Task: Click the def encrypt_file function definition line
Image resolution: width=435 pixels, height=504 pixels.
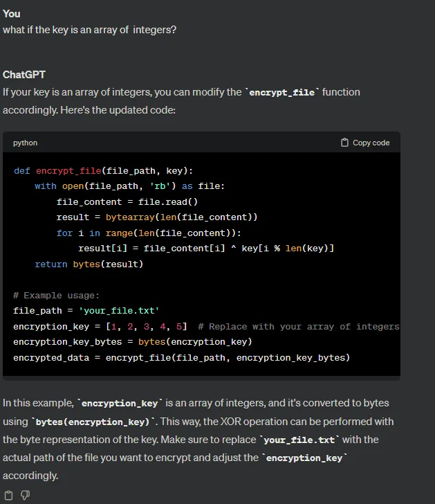Action: (x=103, y=171)
